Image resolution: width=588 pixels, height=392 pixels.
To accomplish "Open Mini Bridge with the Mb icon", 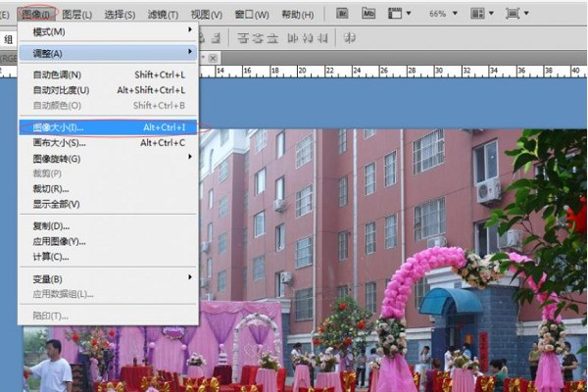I will (367, 14).
